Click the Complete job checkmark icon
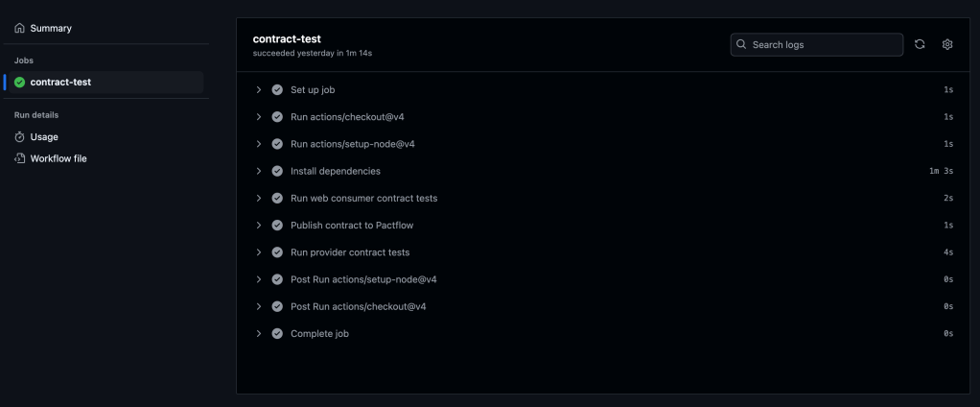The image size is (980, 407). pos(277,333)
